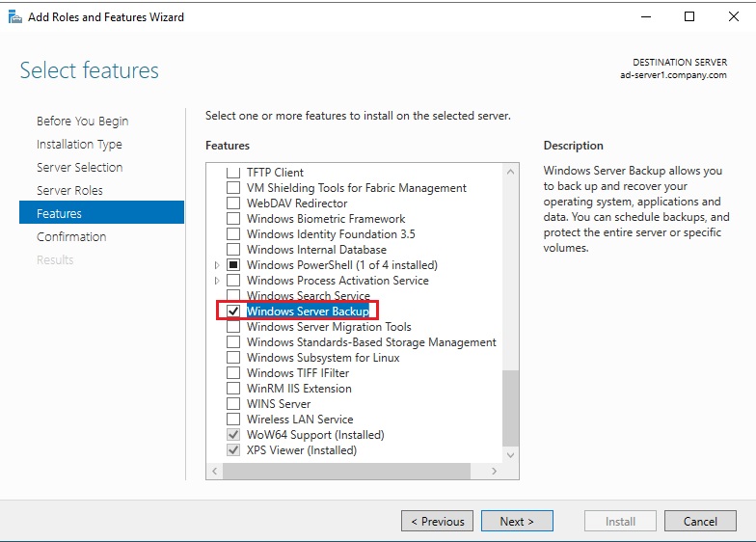Check the Windows Biometric Framework box

[232, 219]
